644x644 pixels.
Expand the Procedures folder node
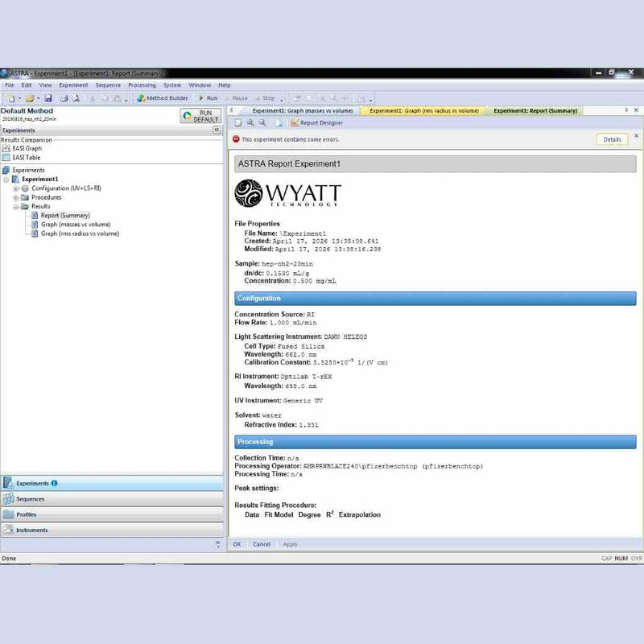coord(15,197)
